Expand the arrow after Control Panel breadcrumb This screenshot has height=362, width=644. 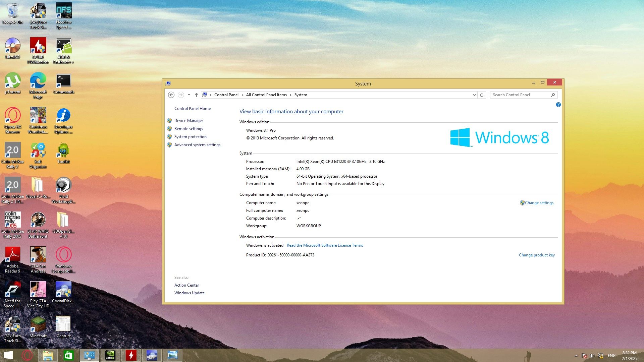[242, 95]
